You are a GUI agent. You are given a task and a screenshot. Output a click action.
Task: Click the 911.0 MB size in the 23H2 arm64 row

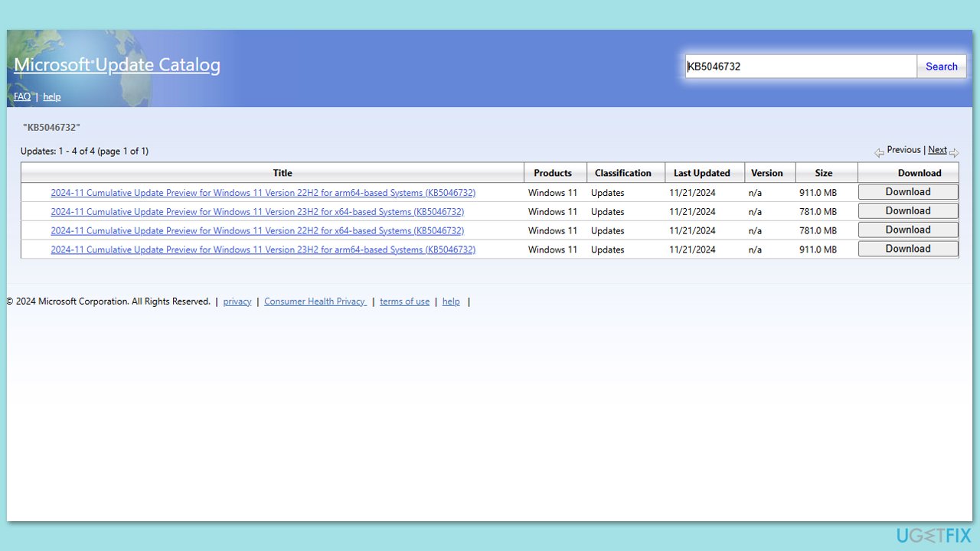pos(818,249)
